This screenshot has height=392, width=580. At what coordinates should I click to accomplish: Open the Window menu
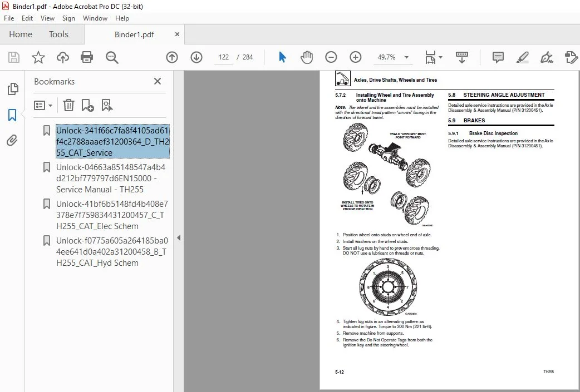[x=95, y=18]
